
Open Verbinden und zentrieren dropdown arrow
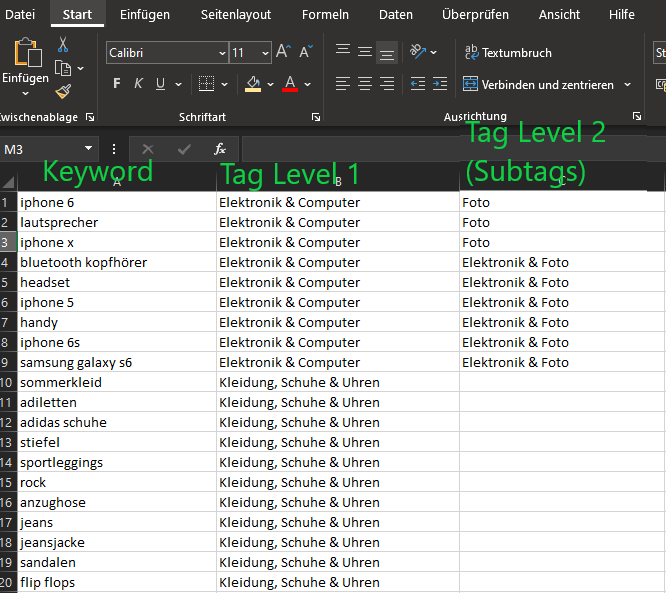(627, 85)
